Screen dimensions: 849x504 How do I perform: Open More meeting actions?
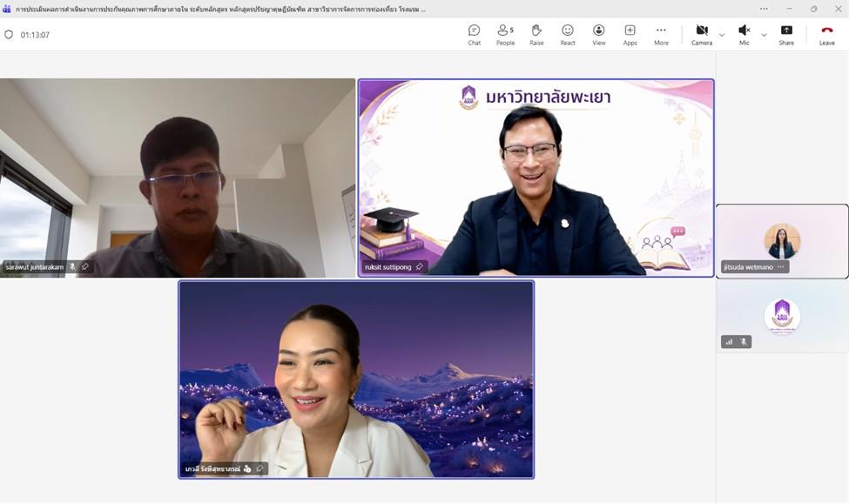pos(661,35)
